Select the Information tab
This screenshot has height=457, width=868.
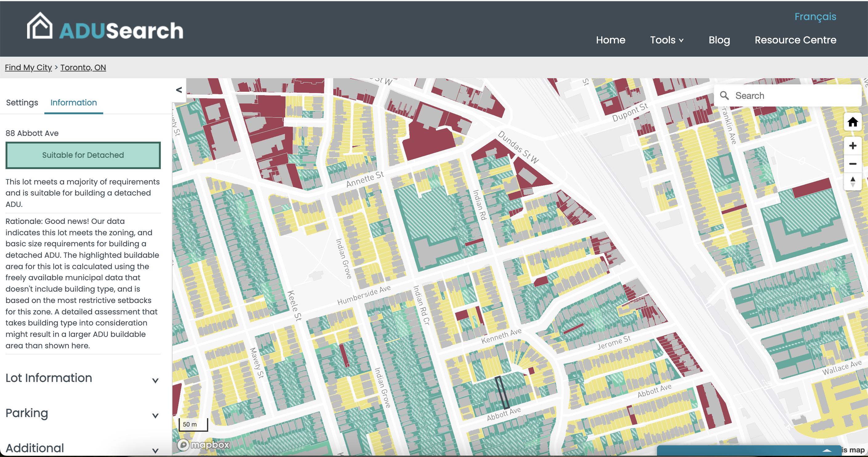click(73, 103)
